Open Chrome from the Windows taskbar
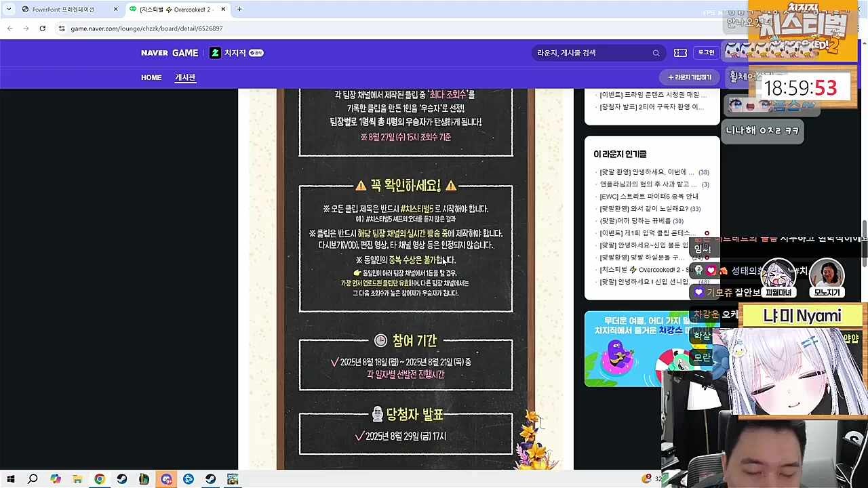The height and width of the screenshot is (488, 868). pyautogui.click(x=100, y=479)
